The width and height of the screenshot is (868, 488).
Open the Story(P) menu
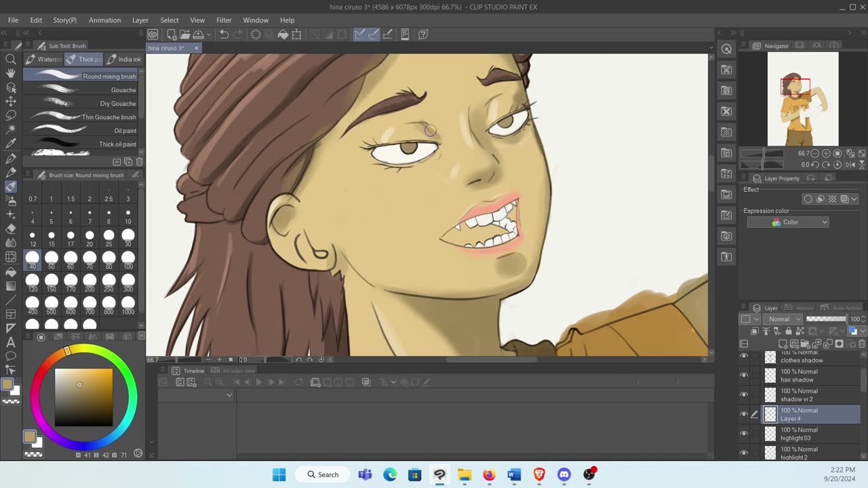pos(65,20)
